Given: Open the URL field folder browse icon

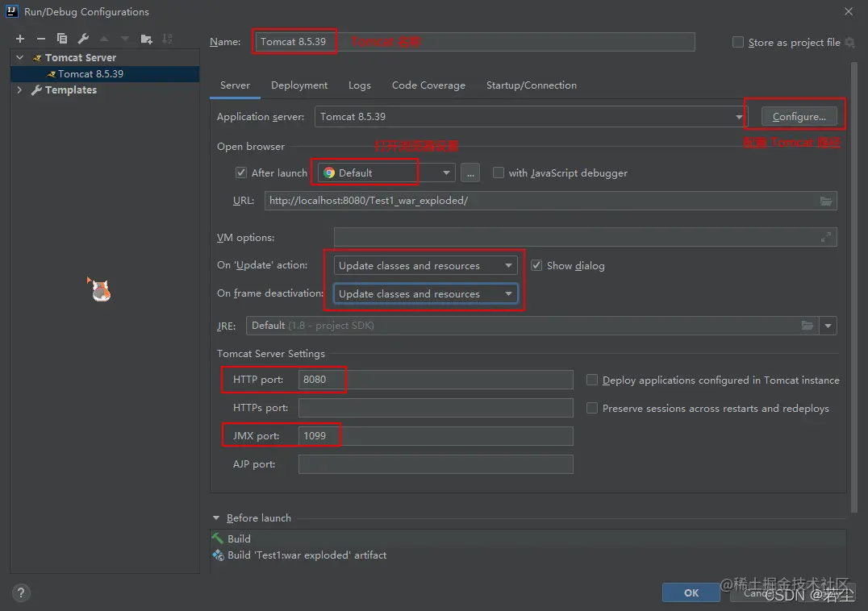Looking at the screenshot, I should 826,200.
